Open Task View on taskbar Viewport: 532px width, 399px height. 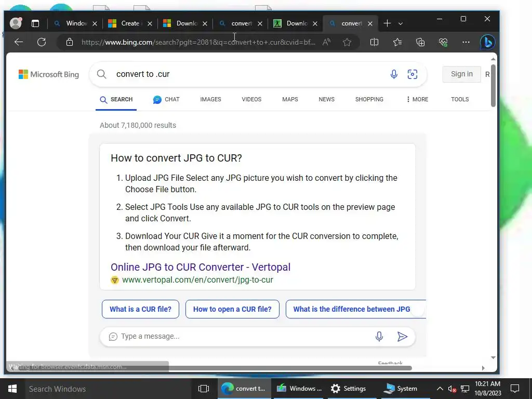click(204, 389)
